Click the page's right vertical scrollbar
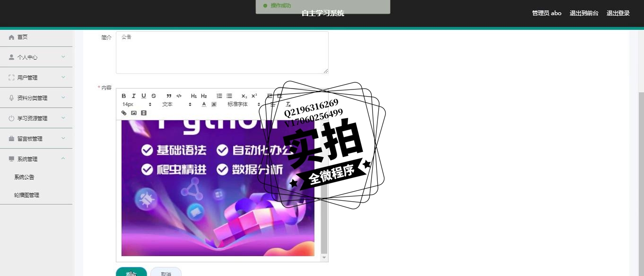The image size is (644, 276). [641, 184]
